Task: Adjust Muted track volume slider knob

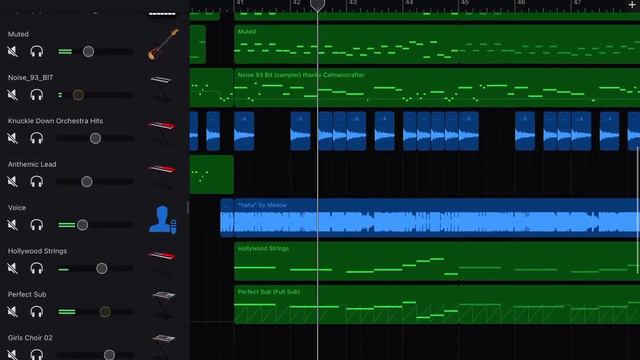Action: coord(88,51)
